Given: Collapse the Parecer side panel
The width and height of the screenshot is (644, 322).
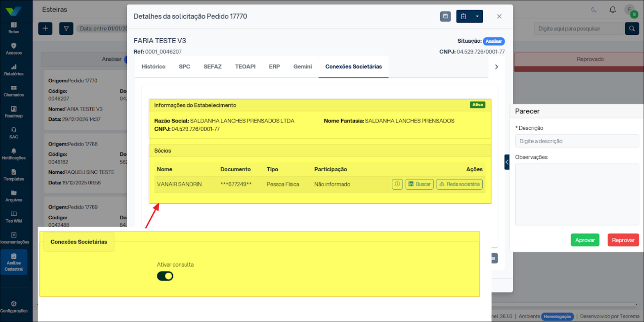Looking at the screenshot, I should [x=507, y=162].
